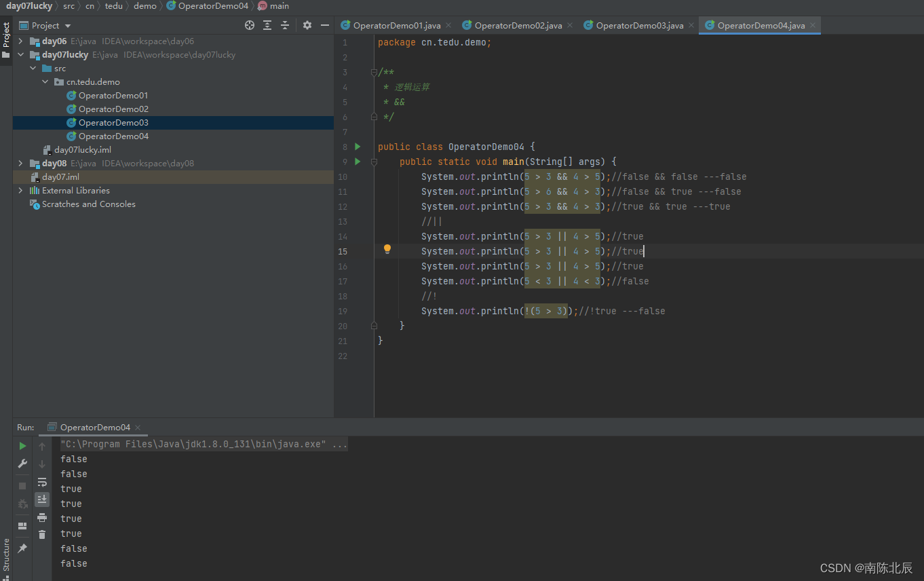Image resolution: width=924 pixels, height=581 pixels.
Task: Clear console with trash icon
Action: click(42, 535)
